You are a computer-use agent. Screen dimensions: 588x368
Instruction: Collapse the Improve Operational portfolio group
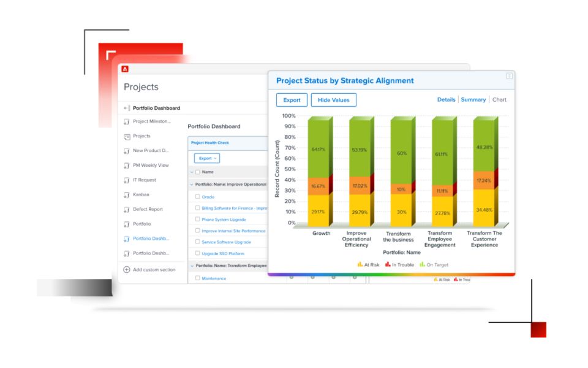(191, 184)
